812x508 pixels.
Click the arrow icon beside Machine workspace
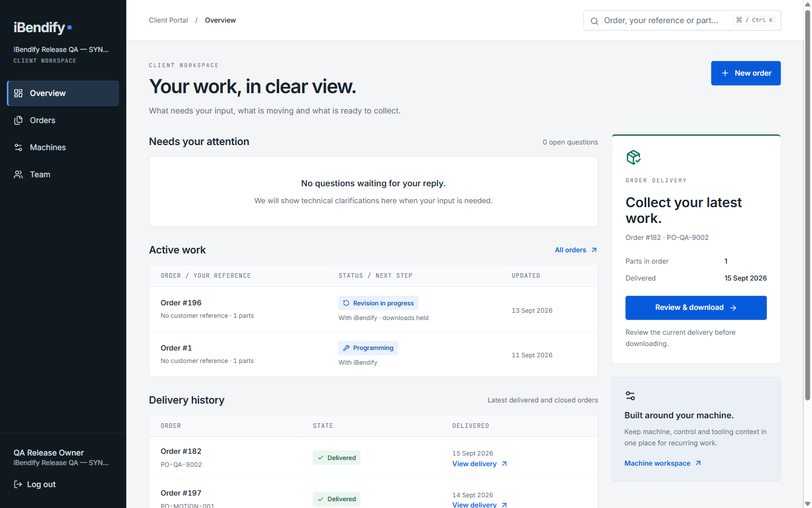pos(698,463)
